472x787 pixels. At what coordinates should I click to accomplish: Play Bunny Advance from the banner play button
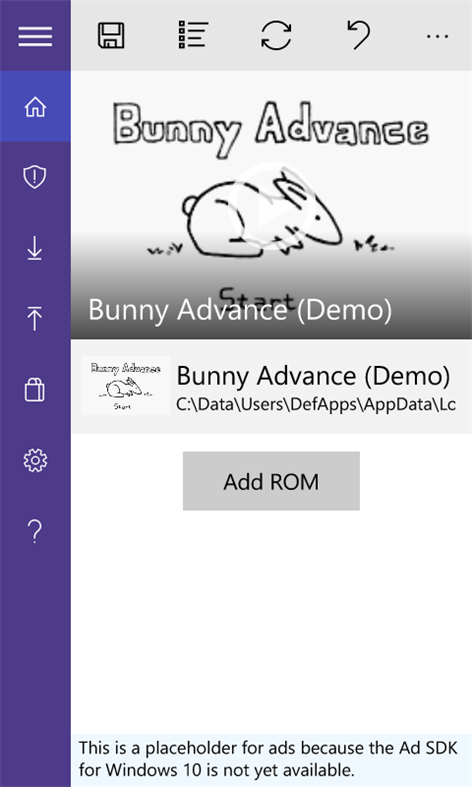270,206
